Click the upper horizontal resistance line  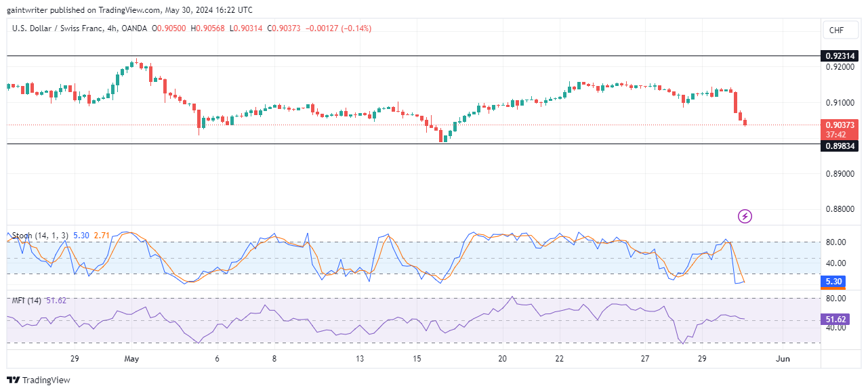(407, 56)
